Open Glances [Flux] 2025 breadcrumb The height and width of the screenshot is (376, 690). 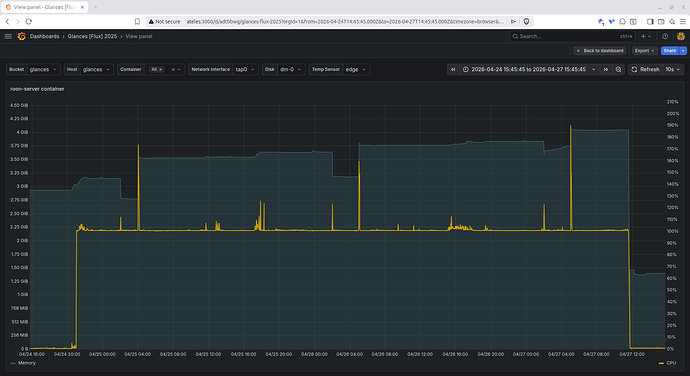(92, 37)
